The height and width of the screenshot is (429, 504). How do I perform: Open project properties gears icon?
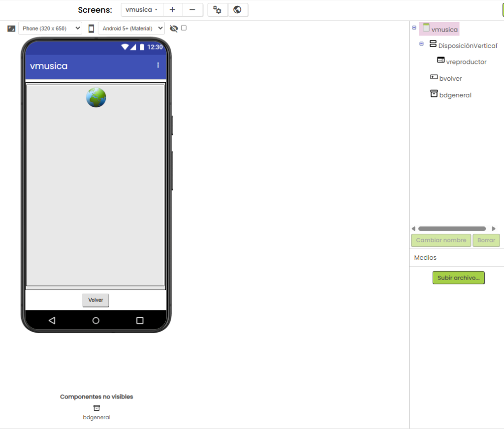pyautogui.click(x=218, y=10)
